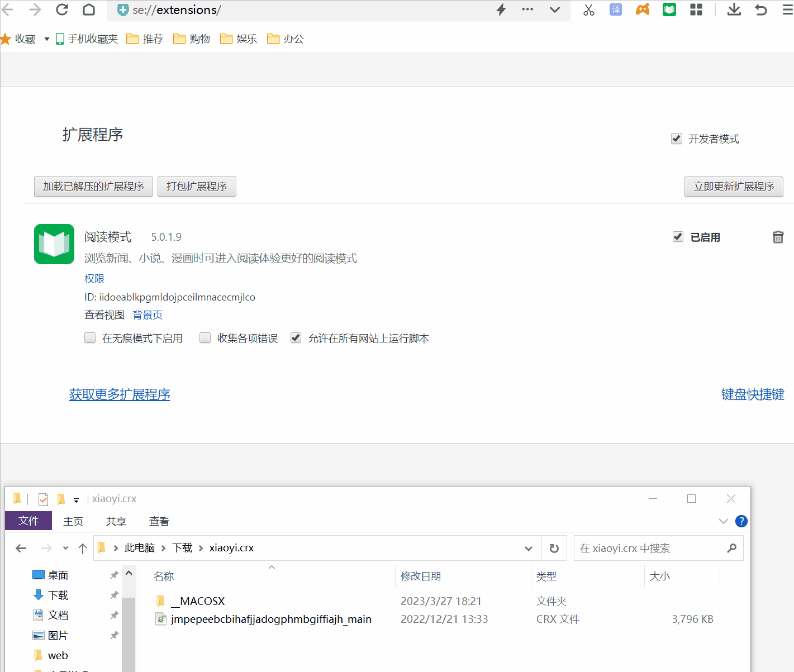The height and width of the screenshot is (672, 794).
Task: Open the 文件 tab in File Explorer
Action: [x=28, y=521]
